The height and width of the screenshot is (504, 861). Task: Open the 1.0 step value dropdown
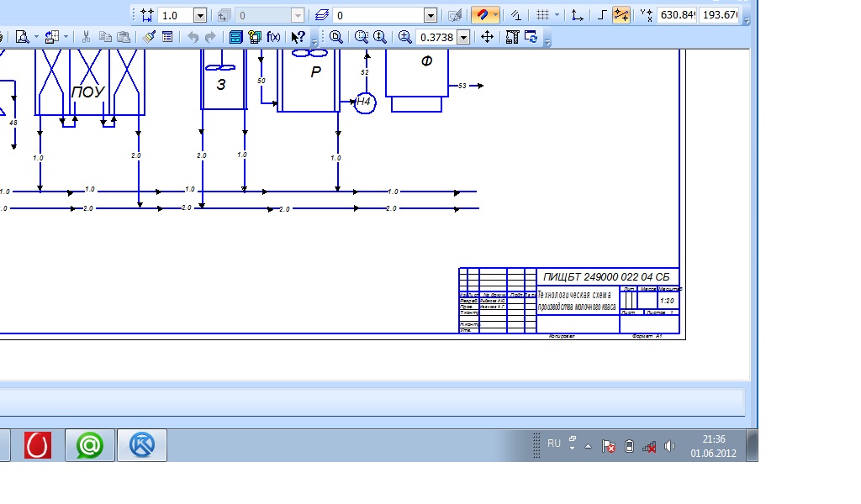pos(200,15)
